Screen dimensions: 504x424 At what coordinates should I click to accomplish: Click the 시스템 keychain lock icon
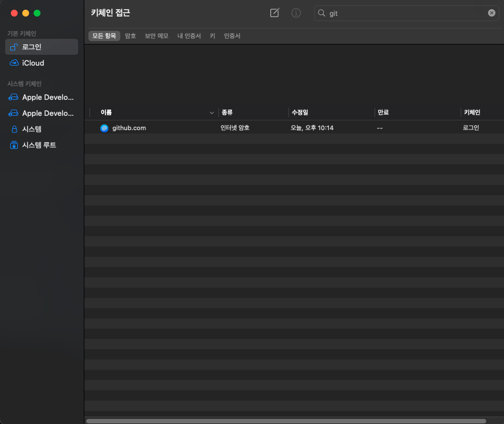(x=14, y=130)
